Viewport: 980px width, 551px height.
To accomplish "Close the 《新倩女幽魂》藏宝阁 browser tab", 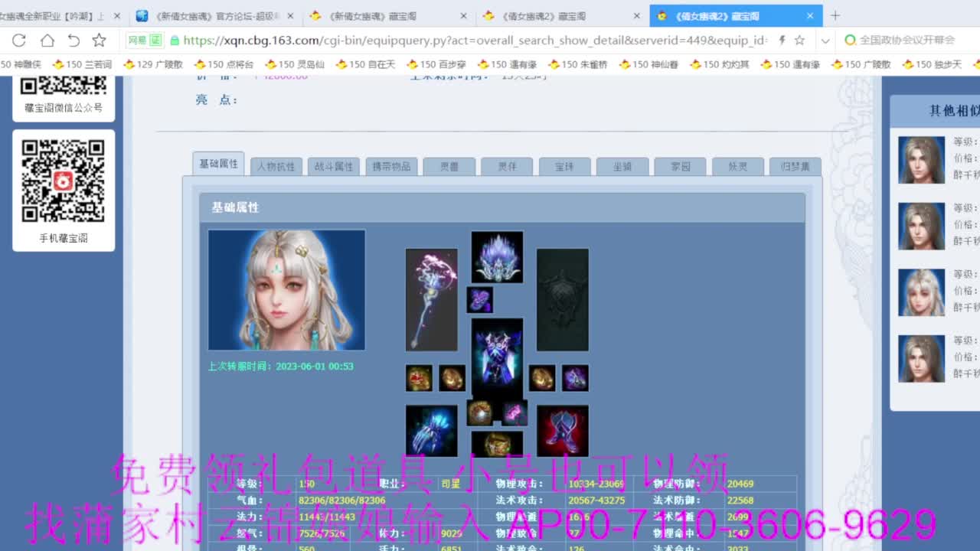I will (x=464, y=16).
